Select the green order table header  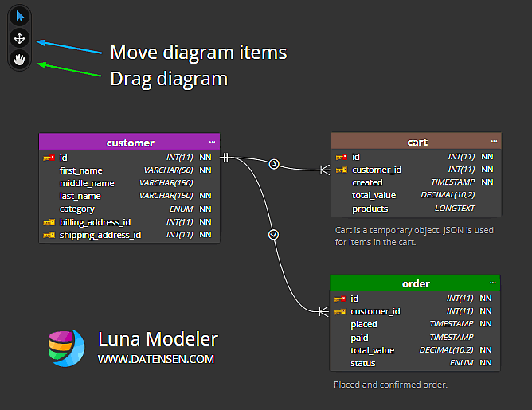[x=415, y=283]
